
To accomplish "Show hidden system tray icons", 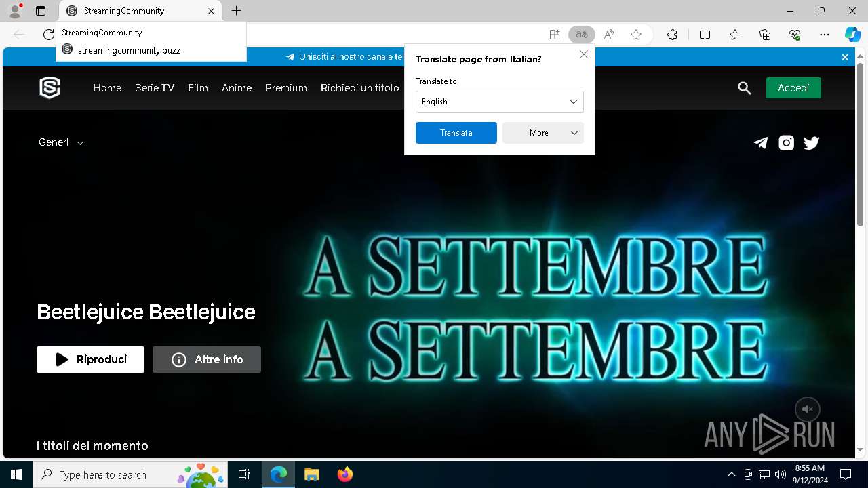I will (731, 474).
